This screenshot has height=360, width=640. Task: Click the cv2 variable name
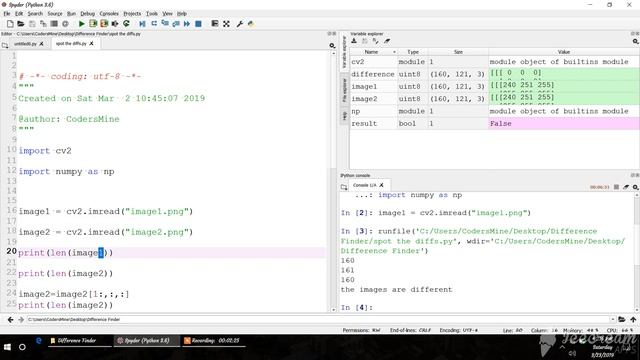coord(358,62)
